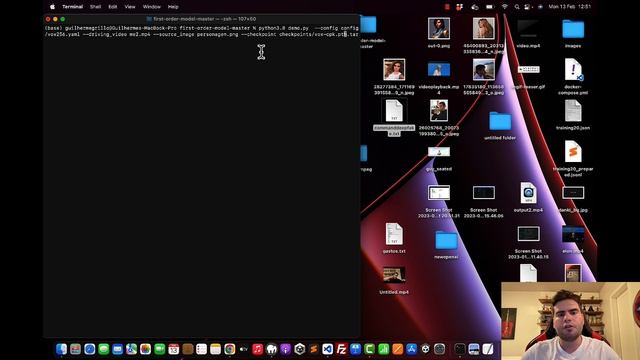Open Google Chrome from the Dock
Viewport: 640px width, 360px height.
point(229,349)
